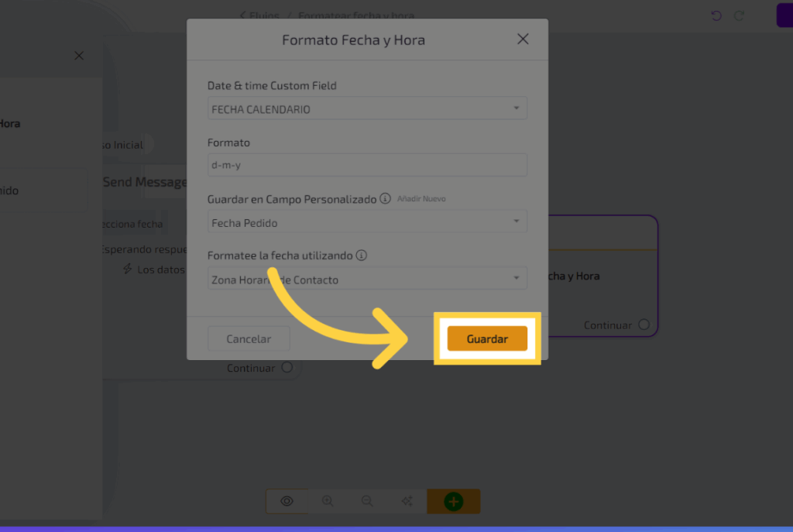Screen dimensions: 793x532
Task: Close the Formato Fecha y Hora dialog
Action: click(x=523, y=39)
